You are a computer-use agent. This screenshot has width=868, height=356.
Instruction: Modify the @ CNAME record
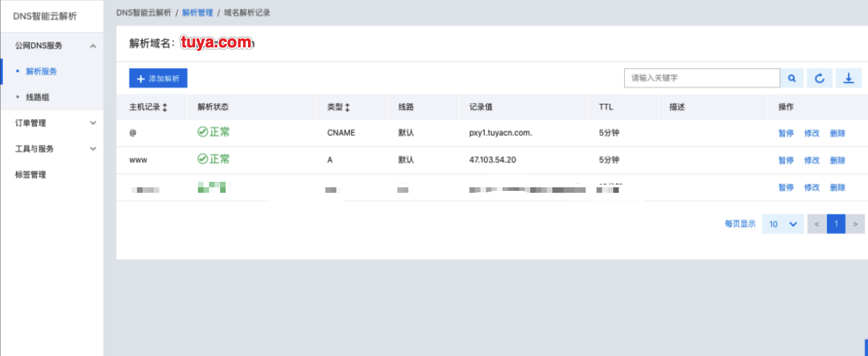(x=812, y=133)
